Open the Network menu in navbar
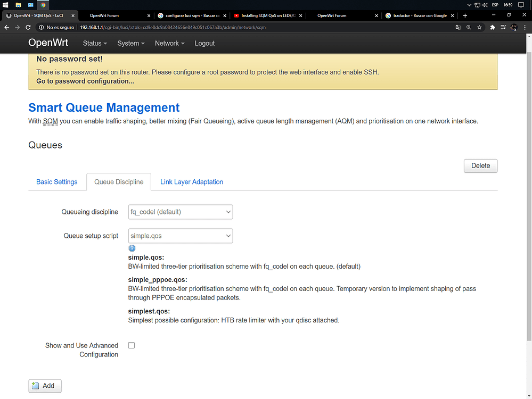The image size is (532, 399). [x=169, y=43]
